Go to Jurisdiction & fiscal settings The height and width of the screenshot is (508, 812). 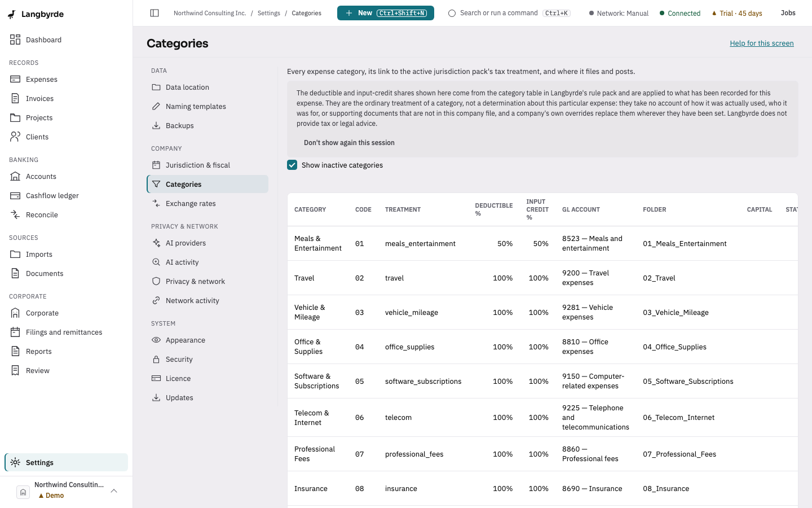point(208,165)
